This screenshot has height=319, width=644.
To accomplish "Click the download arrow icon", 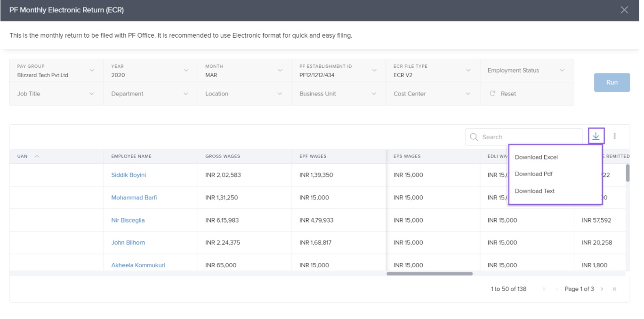I will click(596, 136).
